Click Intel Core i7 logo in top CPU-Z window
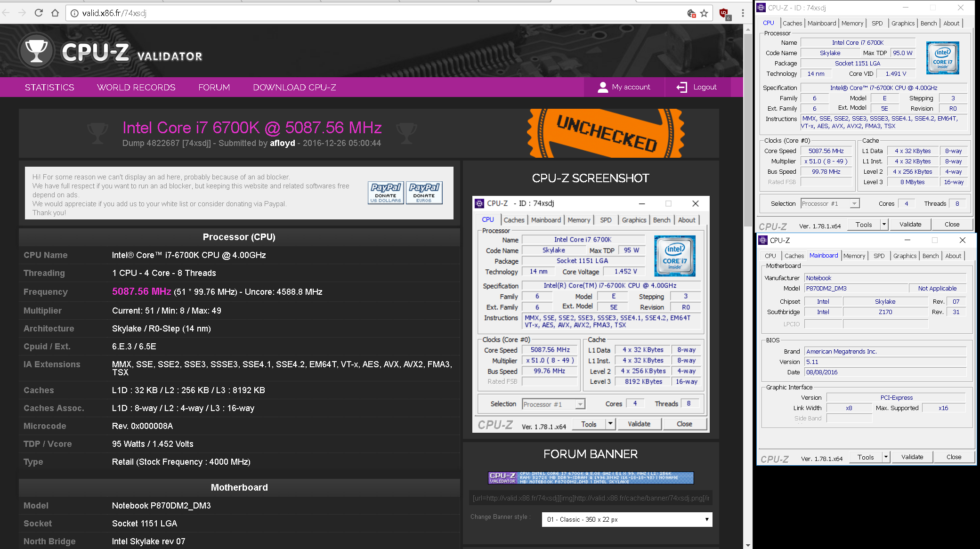This screenshot has height=549, width=980. tap(942, 57)
